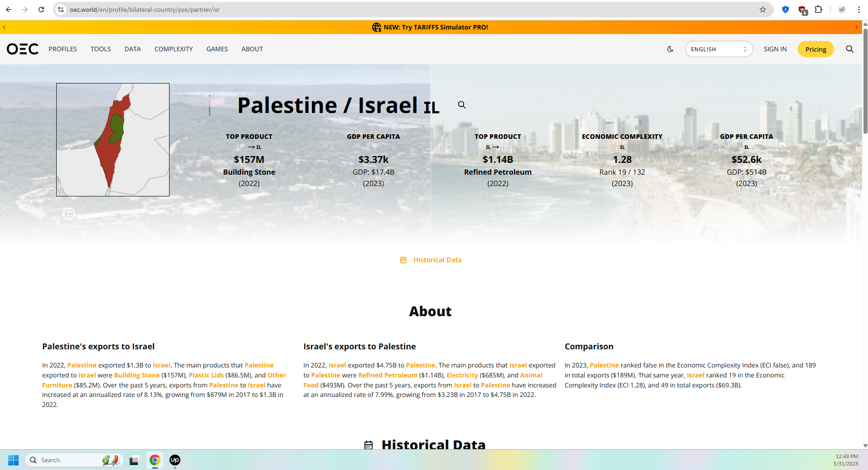Screen dimensions: 868x470
Task: Click the browser back arrow
Action: click(x=9, y=10)
